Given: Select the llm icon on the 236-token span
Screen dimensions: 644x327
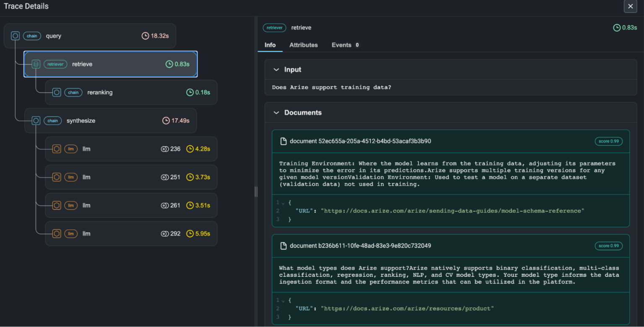Looking at the screenshot, I should [71, 149].
